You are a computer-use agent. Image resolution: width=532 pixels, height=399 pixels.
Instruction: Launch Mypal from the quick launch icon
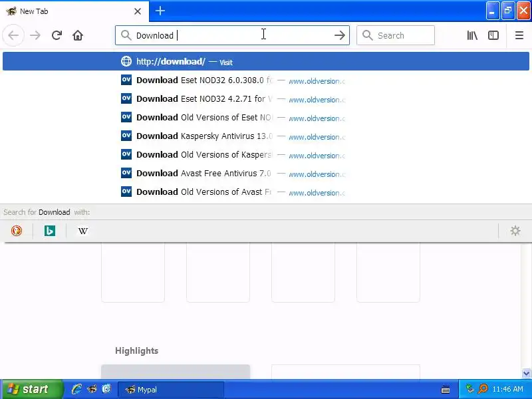[92, 389]
